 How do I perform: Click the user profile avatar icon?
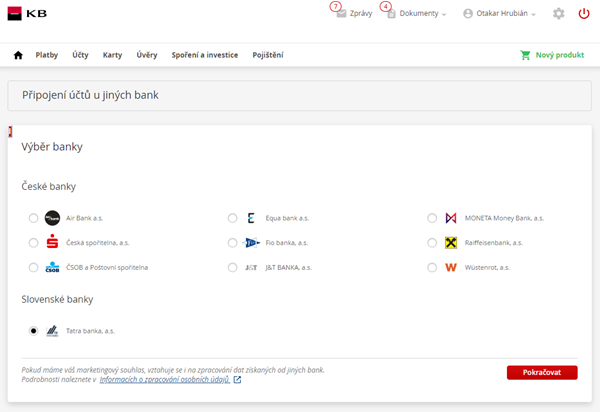pos(468,13)
